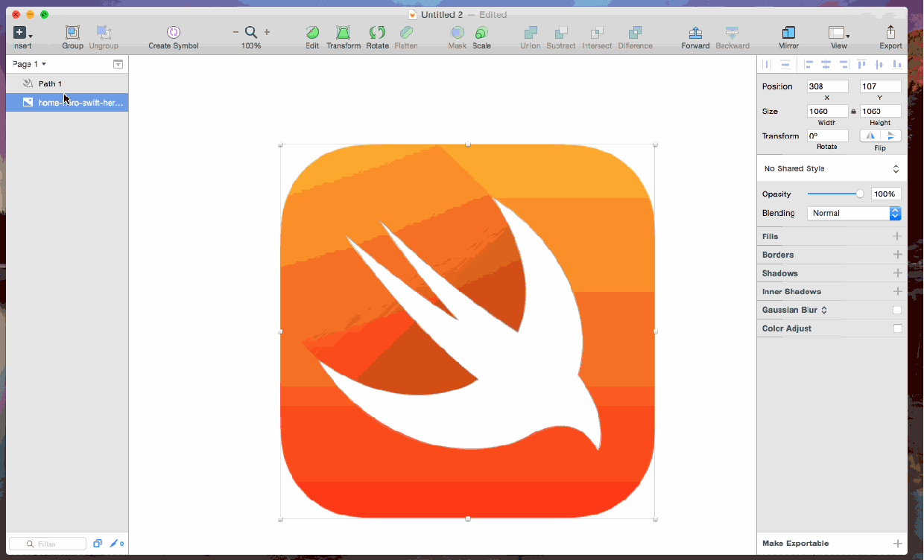
Task: Open the Mirror tool
Action: (788, 33)
